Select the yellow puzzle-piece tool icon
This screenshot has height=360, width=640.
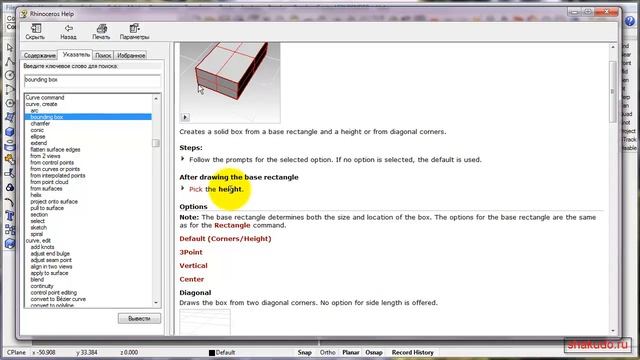point(10,160)
